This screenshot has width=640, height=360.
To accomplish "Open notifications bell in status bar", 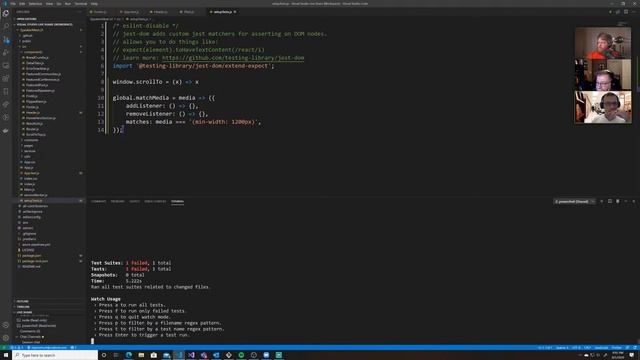I will (x=635, y=348).
